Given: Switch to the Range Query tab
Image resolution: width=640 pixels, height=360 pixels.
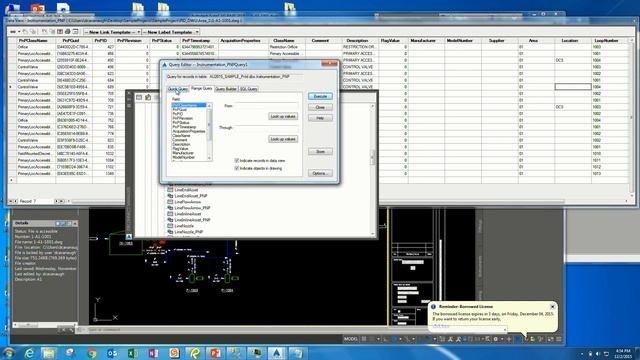Looking at the screenshot, I should [x=202, y=88].
